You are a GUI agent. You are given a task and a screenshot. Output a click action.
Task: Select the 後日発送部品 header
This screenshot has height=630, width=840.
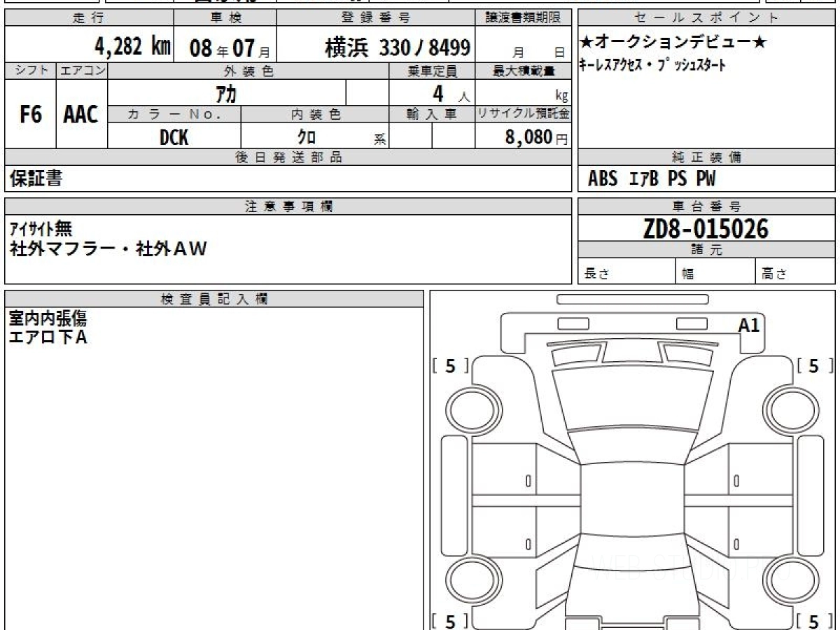pos(288,157)
